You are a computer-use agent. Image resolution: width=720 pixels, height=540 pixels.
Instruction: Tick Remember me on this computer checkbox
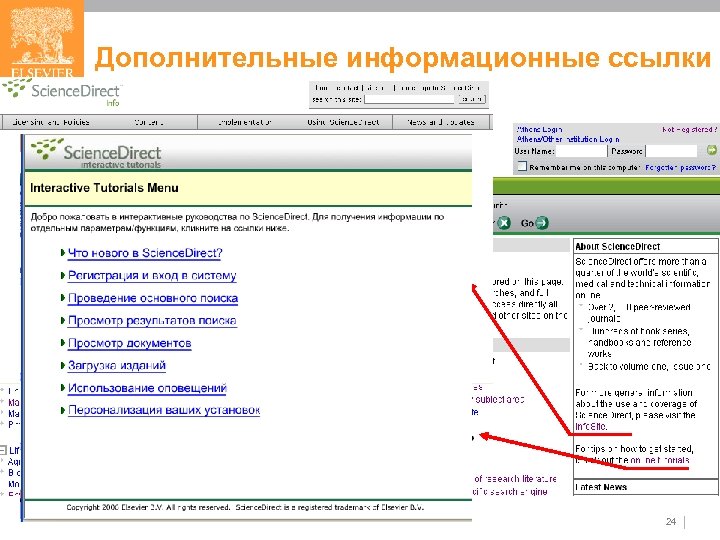tap(522, 166)
